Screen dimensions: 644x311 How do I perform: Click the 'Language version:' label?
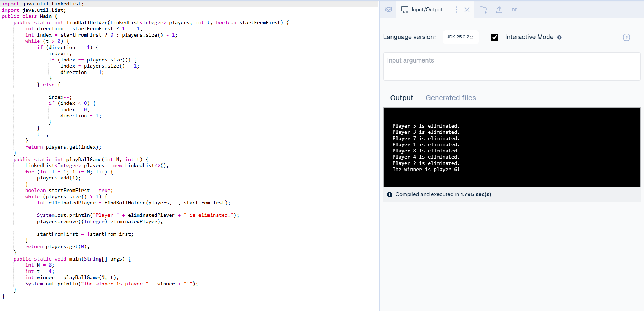pos(409,37)
